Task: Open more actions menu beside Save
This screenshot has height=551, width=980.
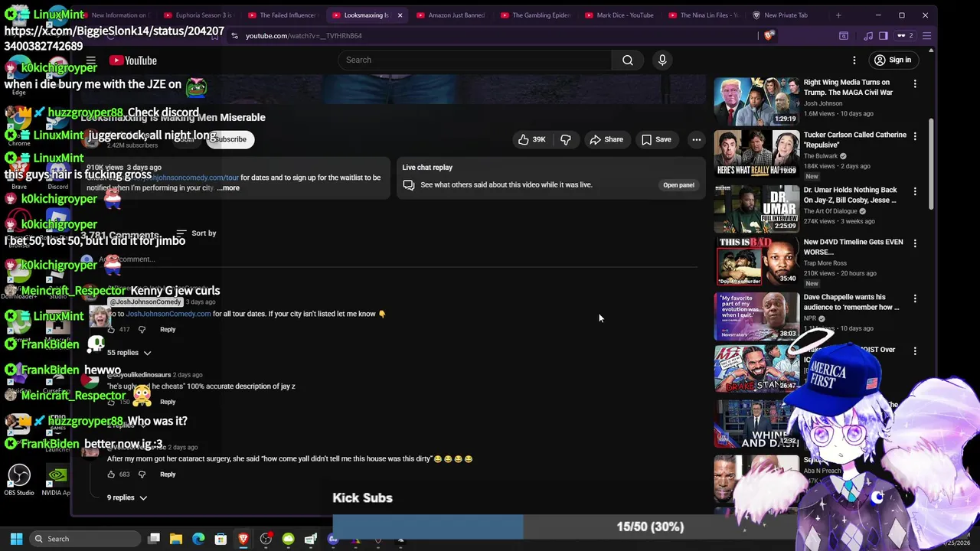Action: click(x=696, y=139)
